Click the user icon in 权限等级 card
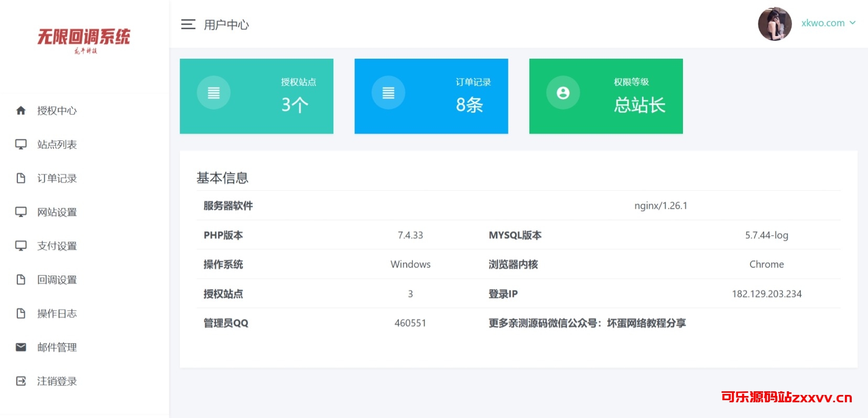 click(x=563, y=93)
